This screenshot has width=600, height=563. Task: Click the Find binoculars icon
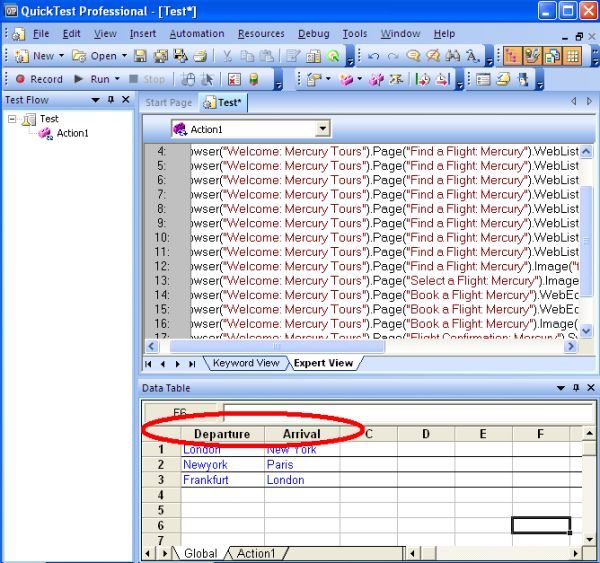point(453,56)
